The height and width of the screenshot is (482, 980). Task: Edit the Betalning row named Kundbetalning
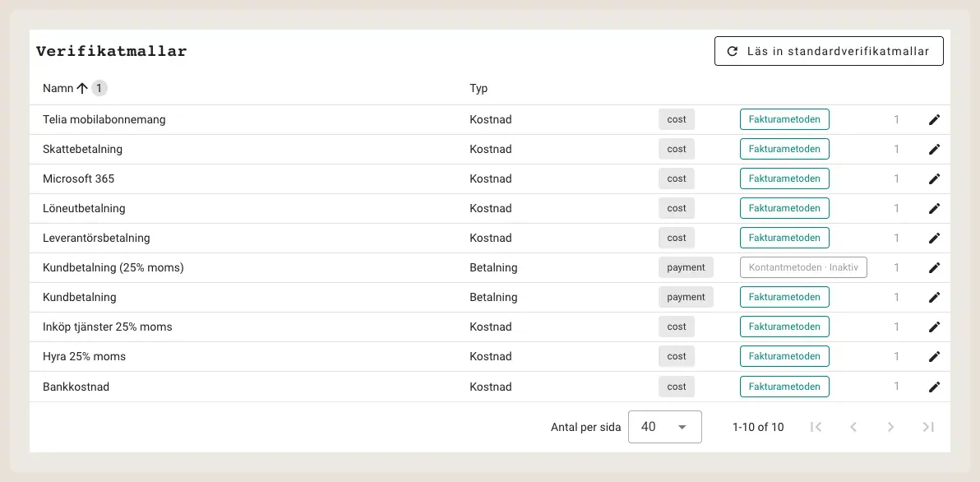point(935,297)
